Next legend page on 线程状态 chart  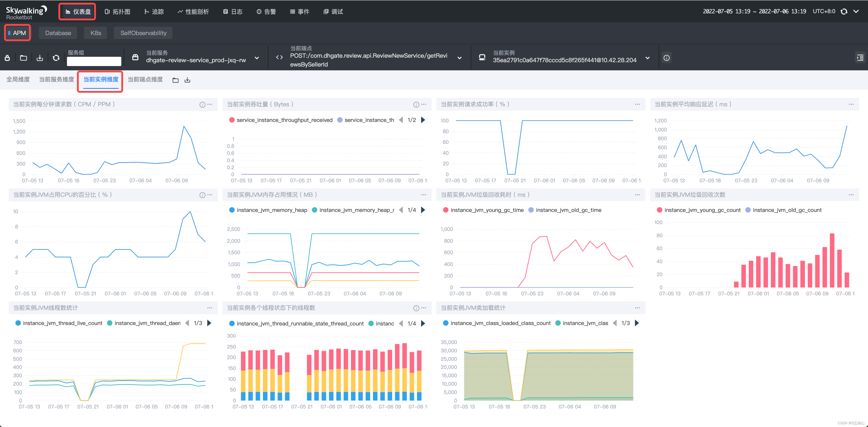[423, 324]
